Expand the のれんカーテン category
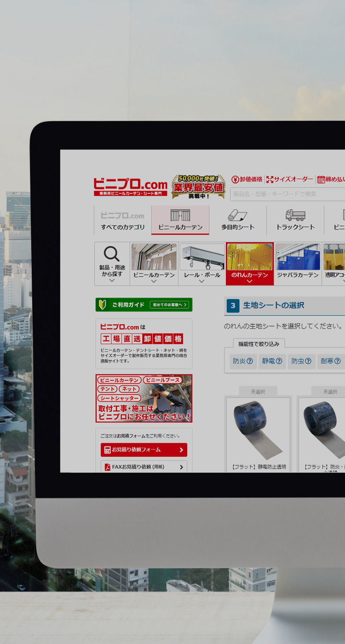Image resolution: width=345 pixels, height=644 pixels. [x=250, y=263]
